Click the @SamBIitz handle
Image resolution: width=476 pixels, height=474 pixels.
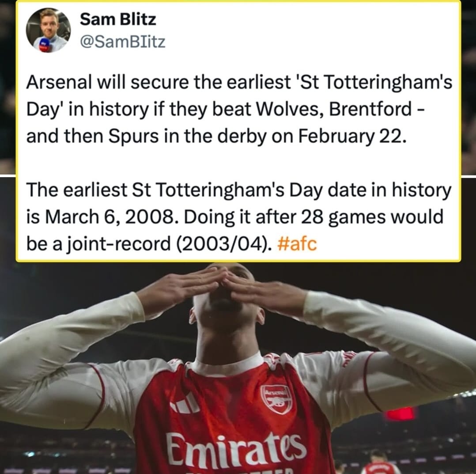coord(122,42)
